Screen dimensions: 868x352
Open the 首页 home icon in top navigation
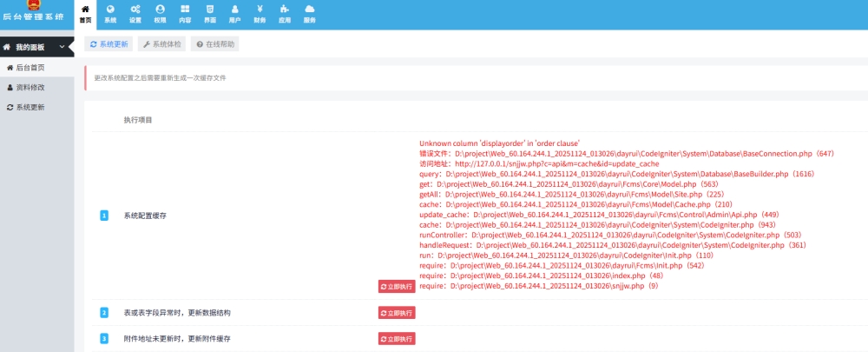click(85, 13)
